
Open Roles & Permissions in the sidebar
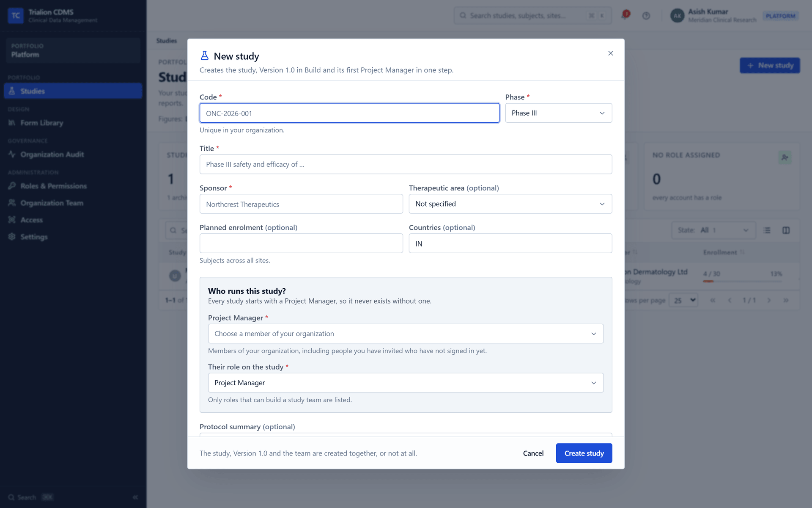73,186
